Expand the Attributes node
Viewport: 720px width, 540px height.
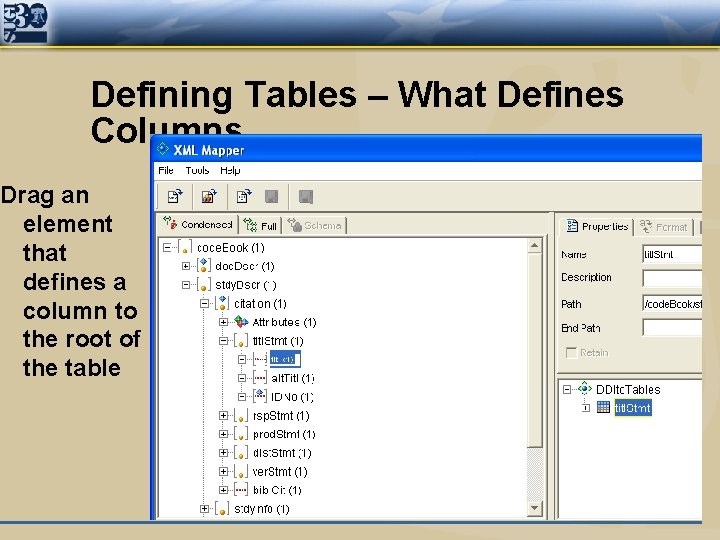coord(223,322)
